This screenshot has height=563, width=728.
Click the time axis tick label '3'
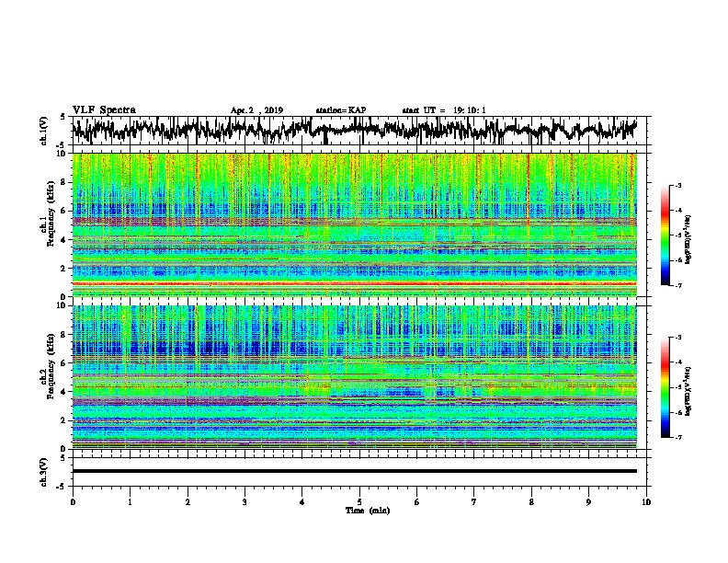(245, 502)
